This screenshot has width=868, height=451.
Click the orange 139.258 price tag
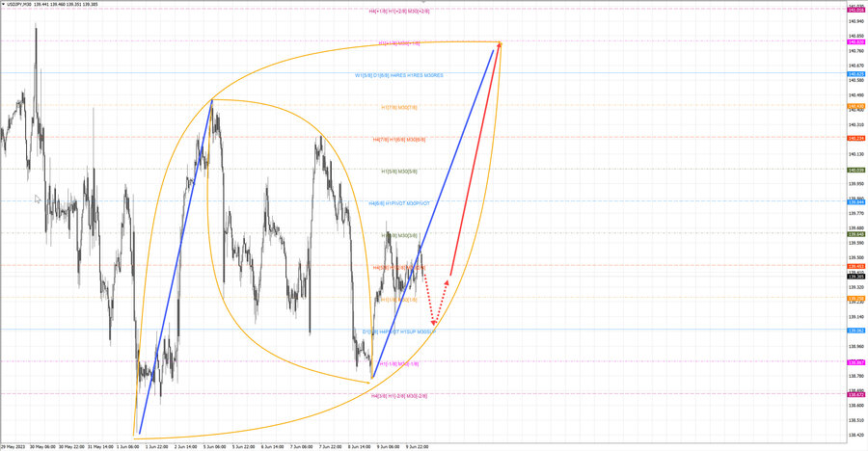855,299
